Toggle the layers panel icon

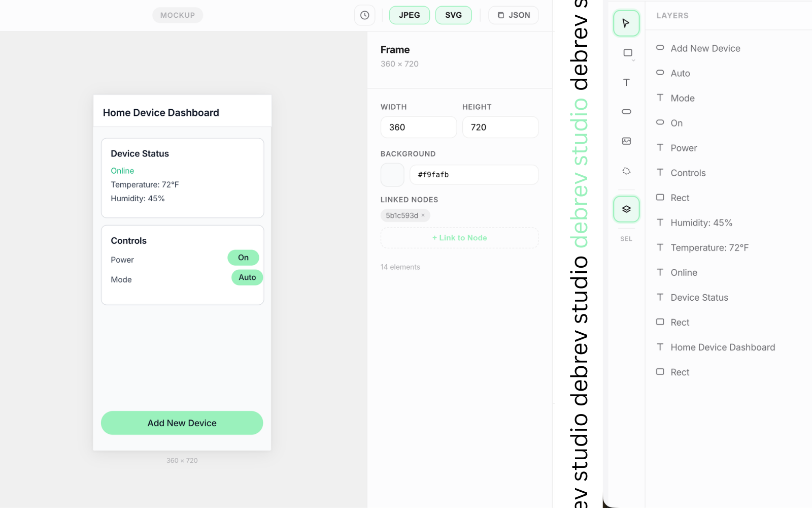626,209
